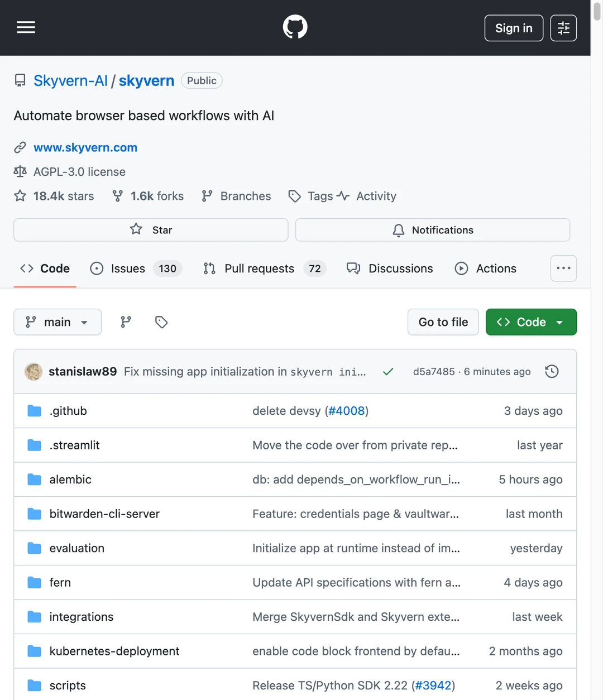Click the branches icon beside main
Image resolution: width=603 pixels, height=700 pixels.
click(126, 322)
